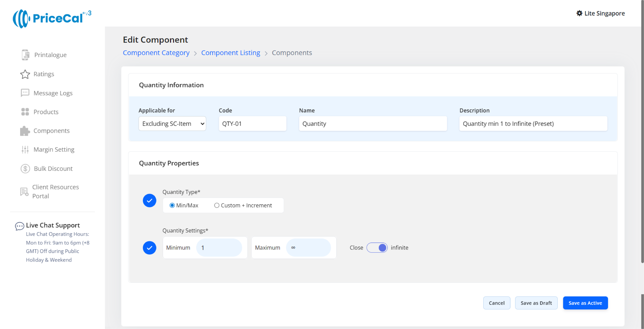The width and height of the screenshot is (644, 329).
Task: Click the Description text field
Action: (x=533, y=124)
